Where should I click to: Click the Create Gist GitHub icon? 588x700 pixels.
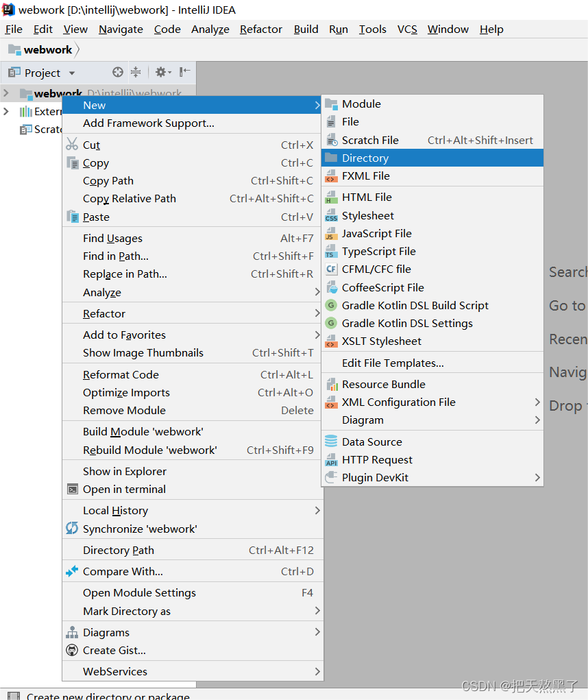pos(72,650)
